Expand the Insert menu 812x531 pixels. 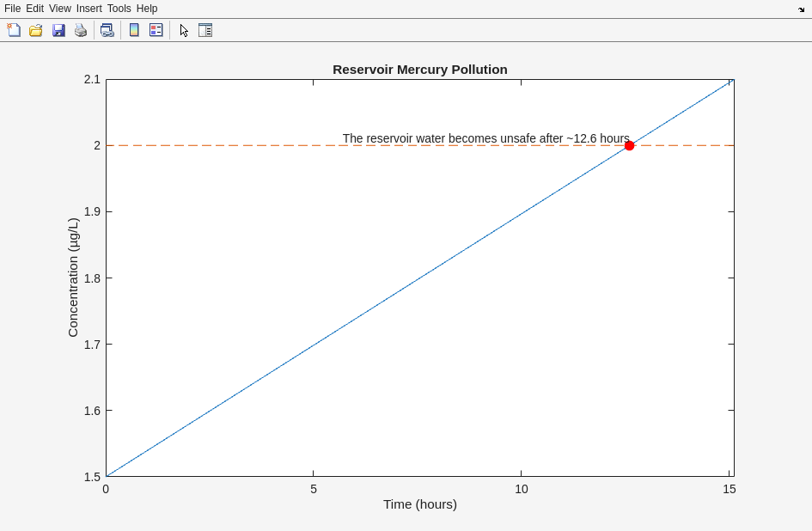[89, 9]
